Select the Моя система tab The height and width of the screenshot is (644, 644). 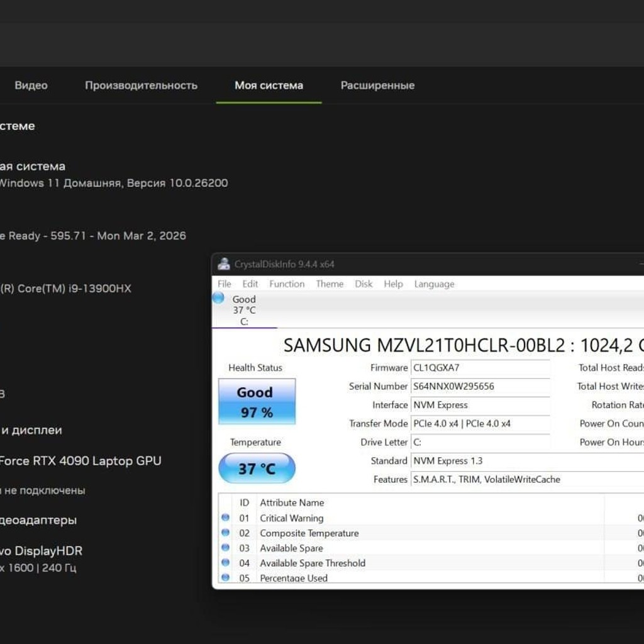point(269,86)
